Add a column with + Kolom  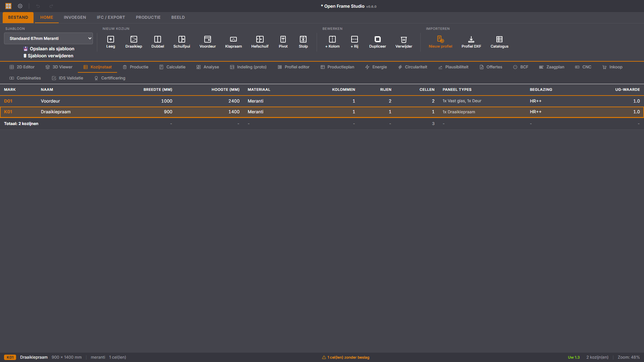tap(332, 42)
